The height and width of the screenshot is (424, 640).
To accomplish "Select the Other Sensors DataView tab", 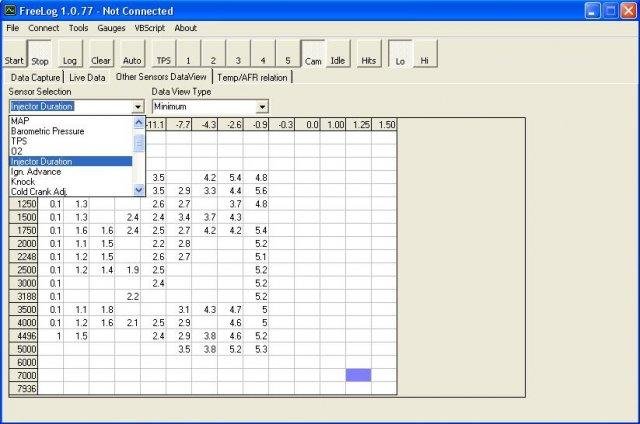I will click(x=161, y=76).
